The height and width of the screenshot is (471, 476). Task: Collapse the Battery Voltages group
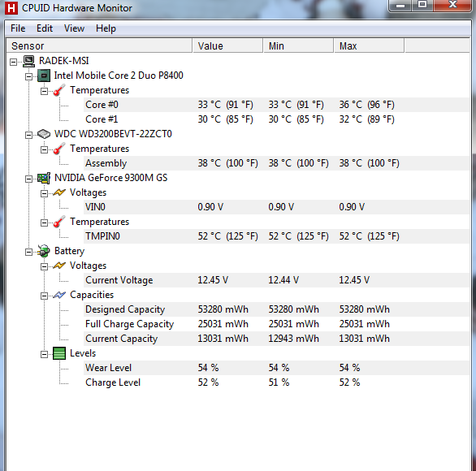tap(44, 266)
